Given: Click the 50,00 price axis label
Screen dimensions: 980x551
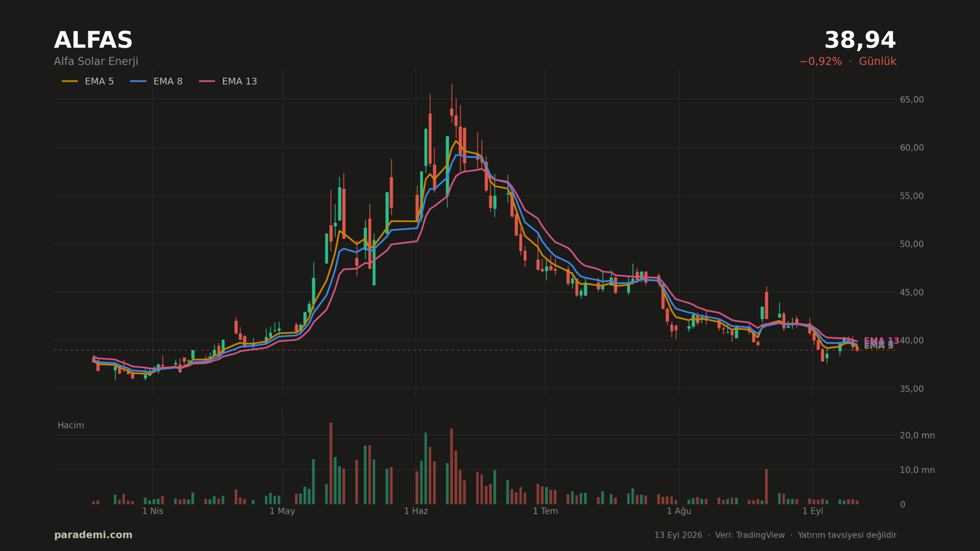Looking at the screenshot, I should pos(911,244).
